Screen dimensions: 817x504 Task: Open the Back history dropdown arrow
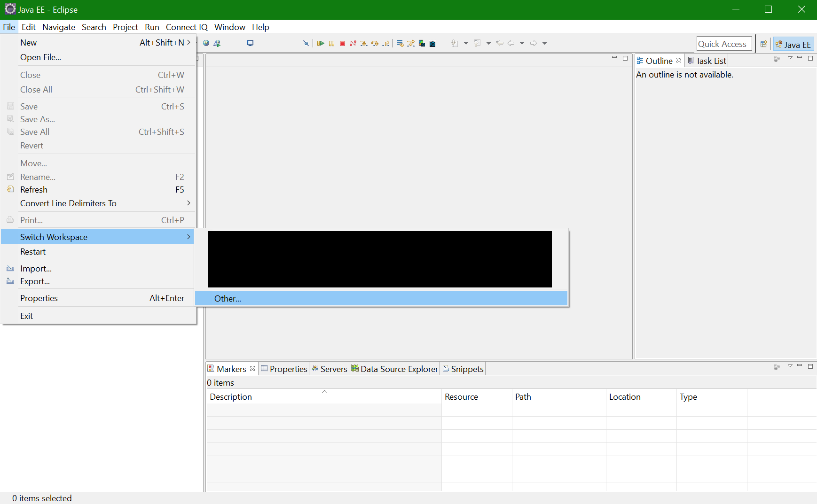coord(522,43)
